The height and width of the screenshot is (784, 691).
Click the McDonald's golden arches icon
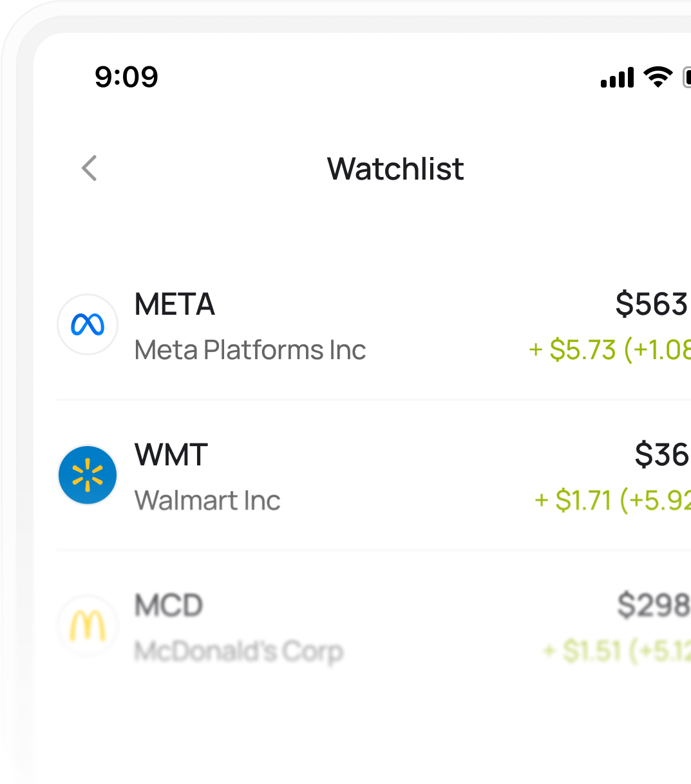point(88,626)
